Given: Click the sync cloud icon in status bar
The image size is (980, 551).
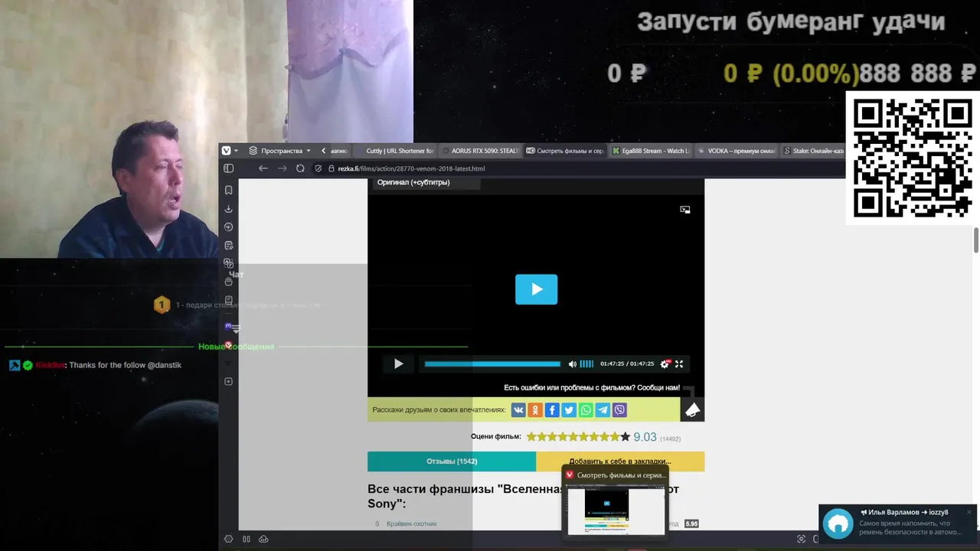Looking at the screenshot, I should point(263,539).
